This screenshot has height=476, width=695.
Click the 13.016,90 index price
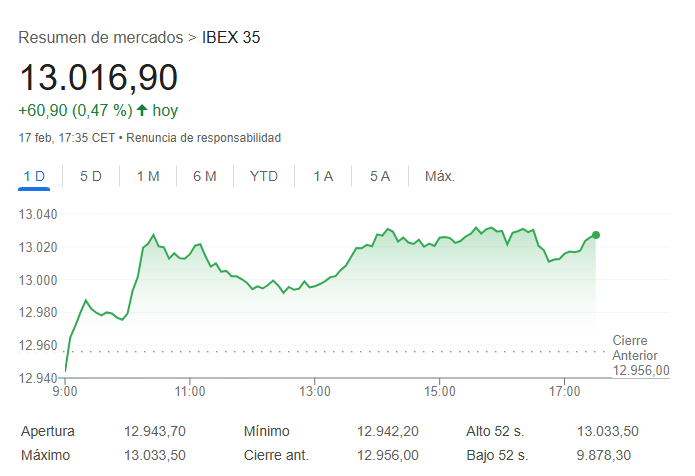[99, 77]
